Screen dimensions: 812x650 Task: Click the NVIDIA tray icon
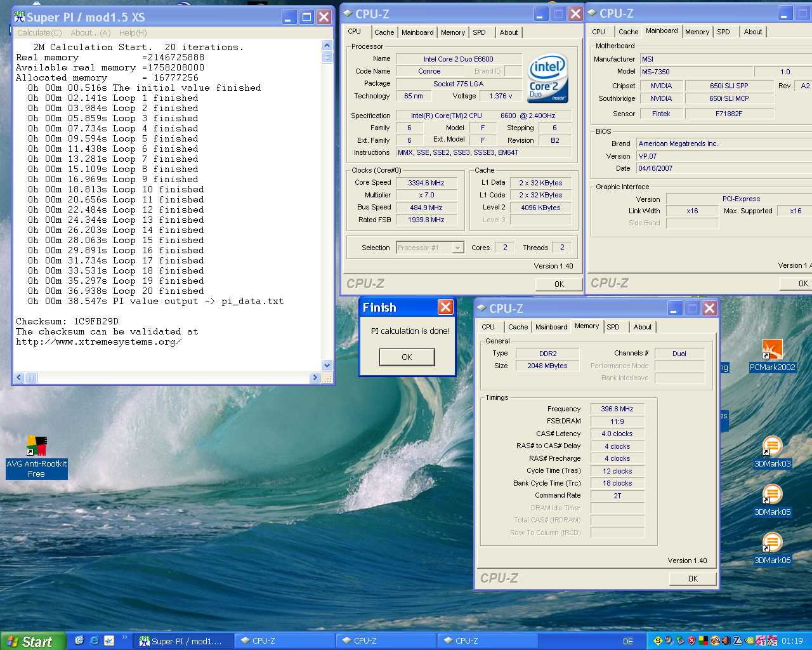[x=749, y=640]
